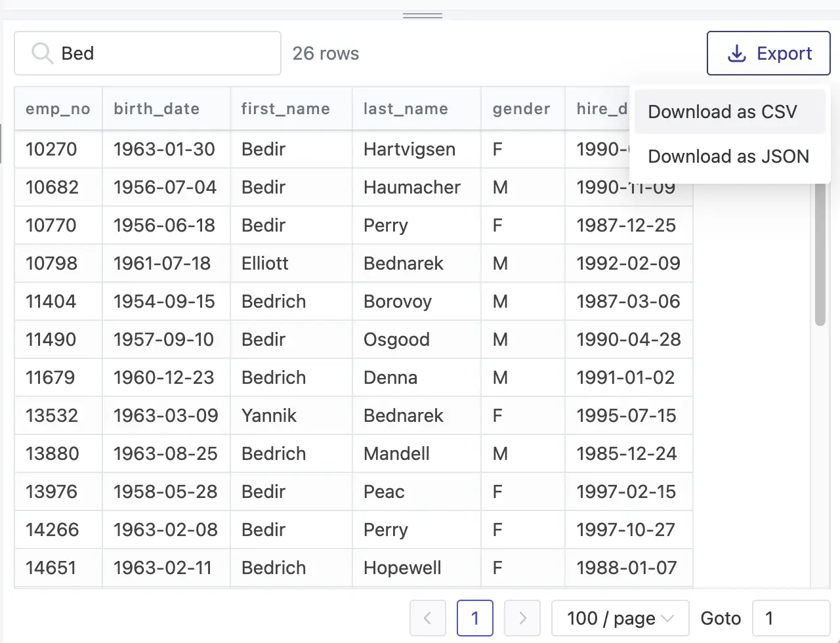Click birth date 1954-09-15

tap(164, 301)
